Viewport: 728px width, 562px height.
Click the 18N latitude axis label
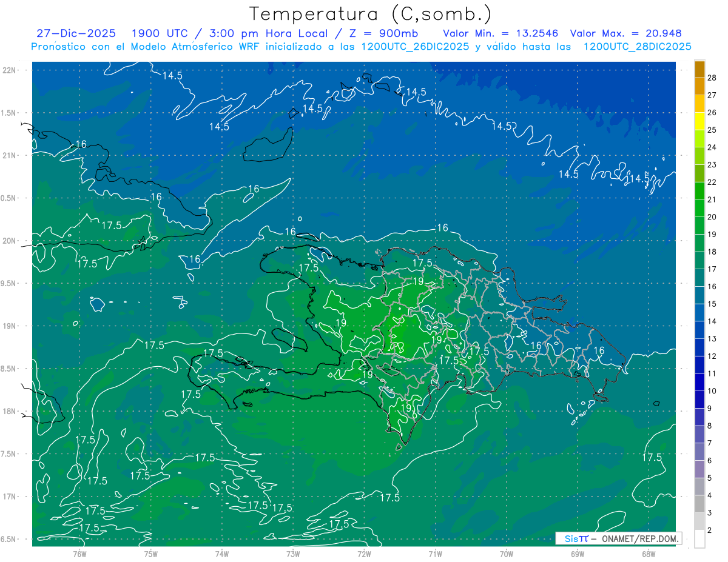[10, 411]
